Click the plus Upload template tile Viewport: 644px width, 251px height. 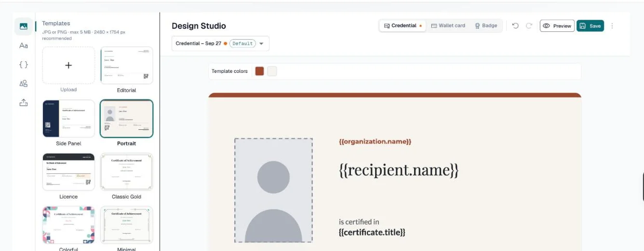(68, 66)
